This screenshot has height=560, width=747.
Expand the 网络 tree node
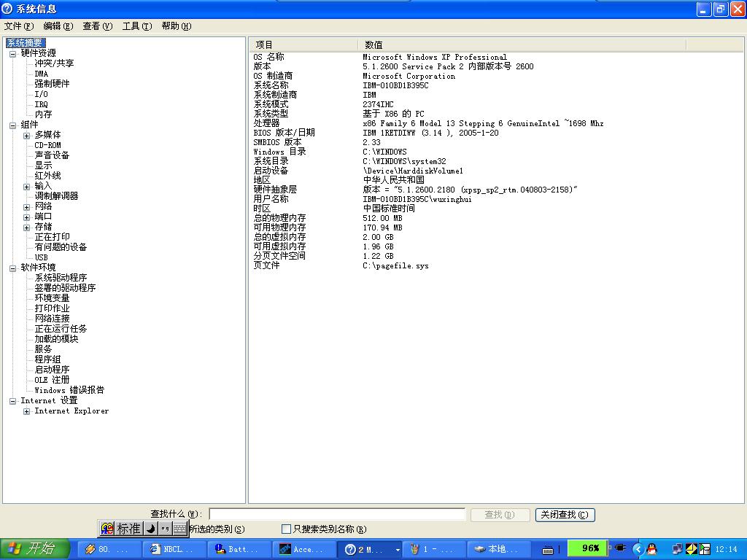[x=26, y=206]
